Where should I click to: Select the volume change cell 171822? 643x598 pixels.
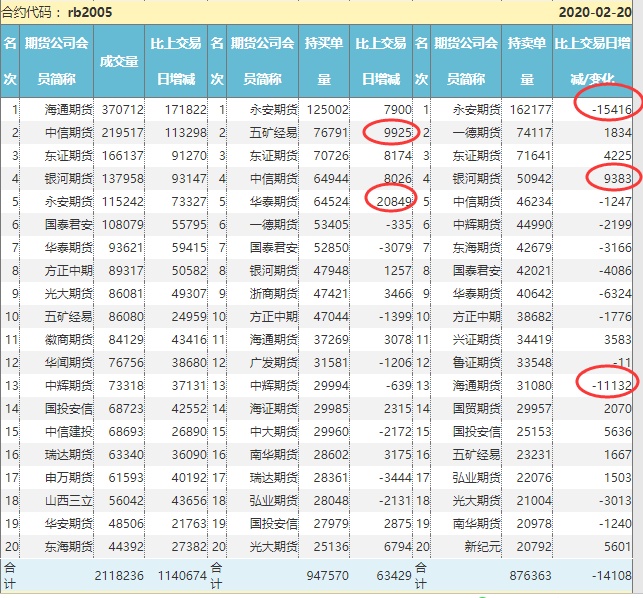pos(186,110)
